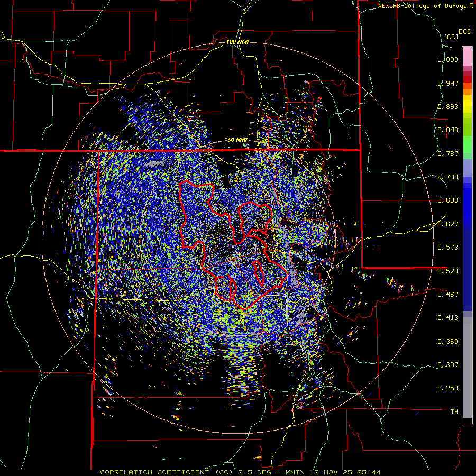
Task: Select the 0.627 legend value
Action: 448,224
